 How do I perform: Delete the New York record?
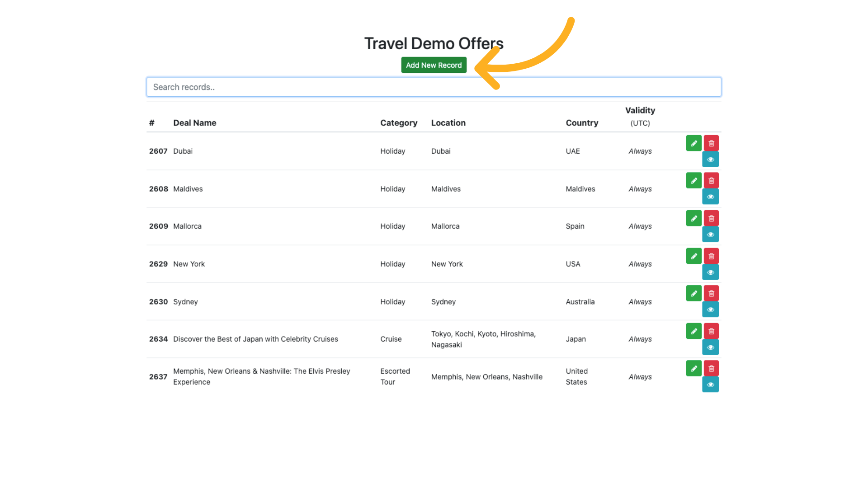point(711,256)
